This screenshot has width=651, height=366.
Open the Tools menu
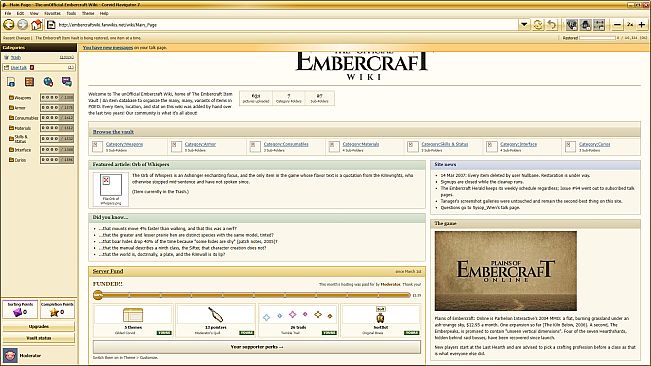click(x=71, y=13)
